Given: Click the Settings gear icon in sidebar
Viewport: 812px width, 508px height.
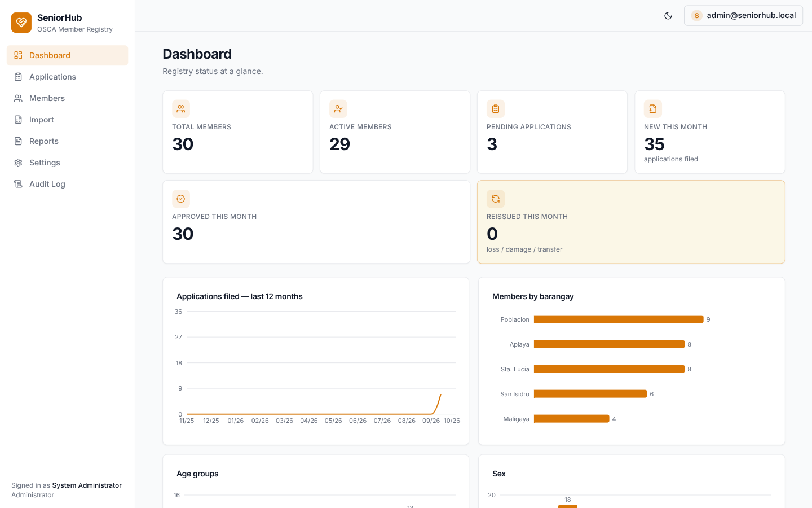Looking at the screenshot, I should (x=18, y=163).
